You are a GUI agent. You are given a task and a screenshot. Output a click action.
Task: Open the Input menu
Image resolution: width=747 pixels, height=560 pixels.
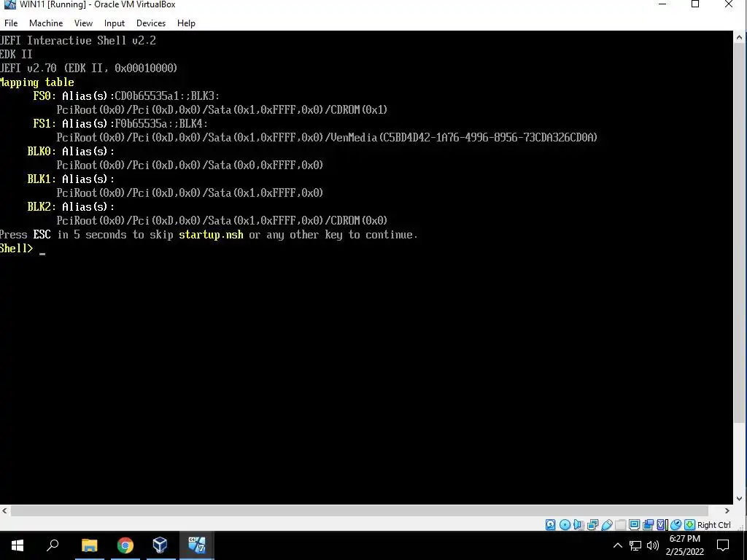[x=115, y=23]
